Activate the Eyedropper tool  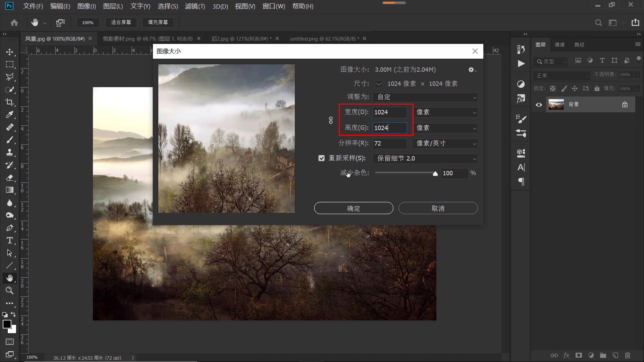[x=10, y=115]
